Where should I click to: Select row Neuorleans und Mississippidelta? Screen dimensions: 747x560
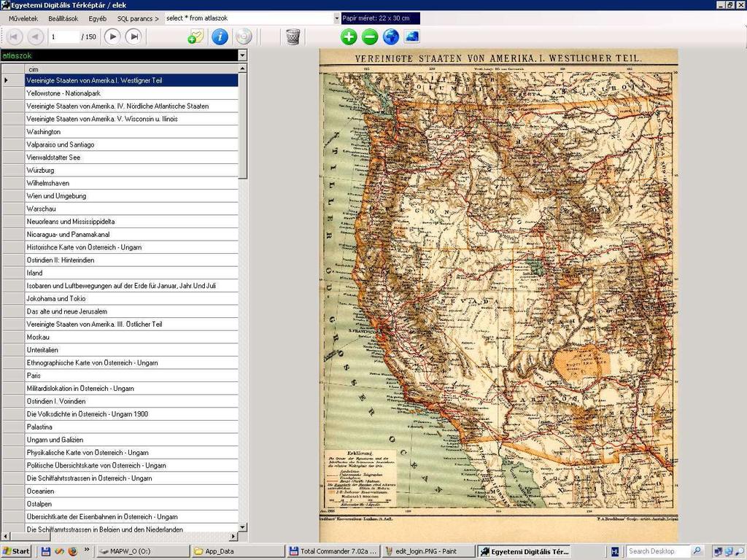pyautogui.click(x=131, y=222)
